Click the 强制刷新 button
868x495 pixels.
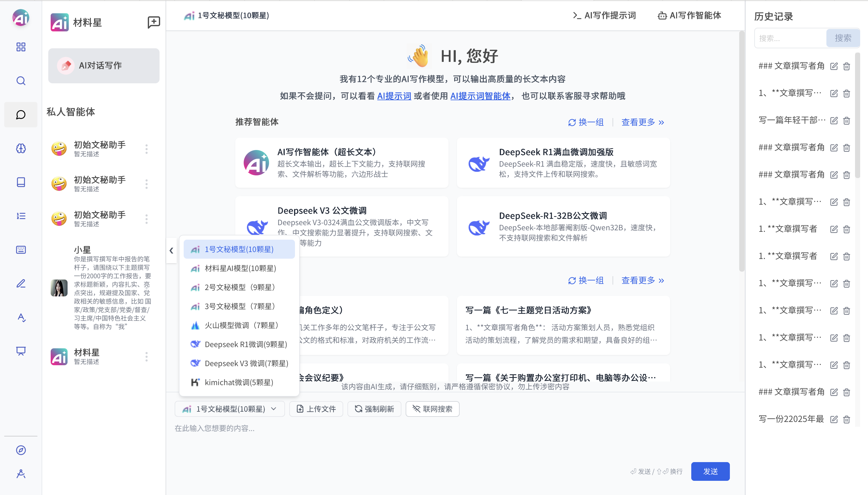374,409
